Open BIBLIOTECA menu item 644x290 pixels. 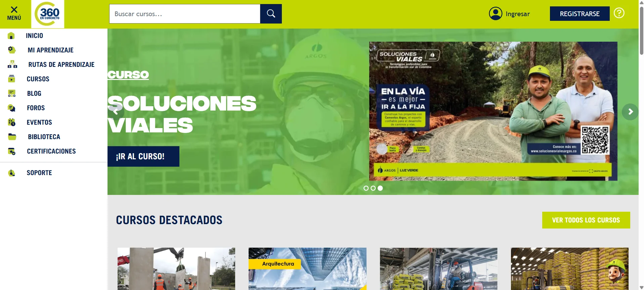44,137
